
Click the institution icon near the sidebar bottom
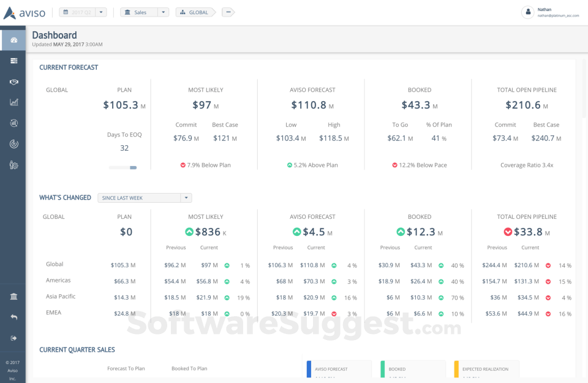[13, 296]
